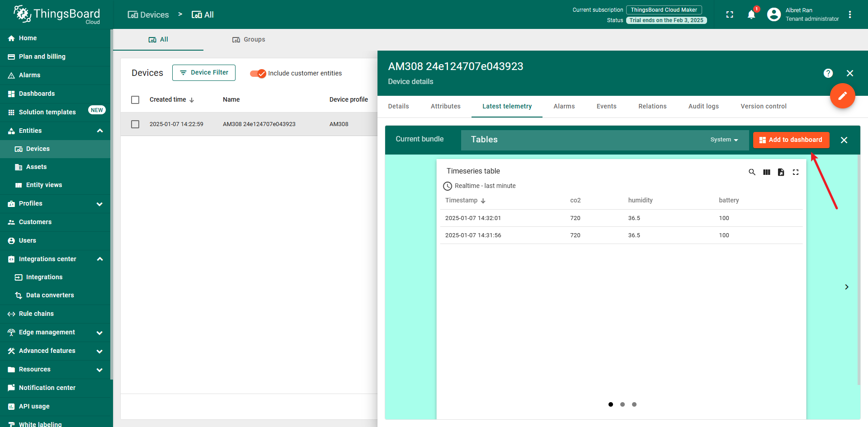Open Assets under Entities

point(55,167)
